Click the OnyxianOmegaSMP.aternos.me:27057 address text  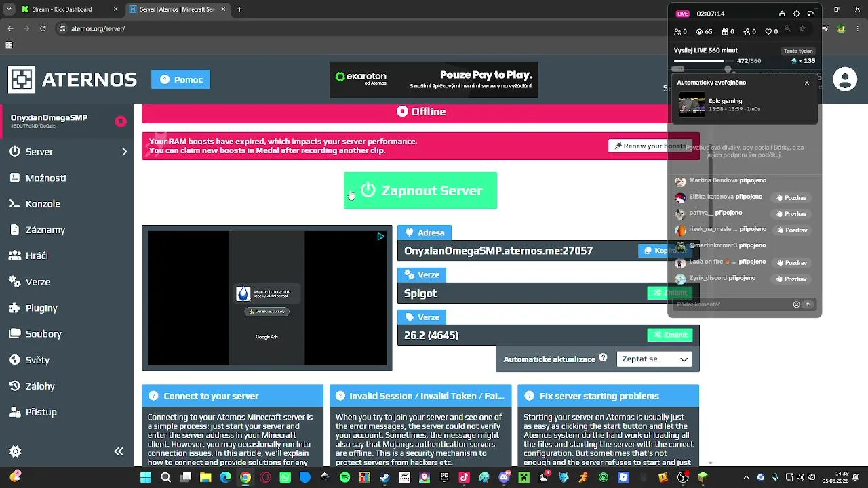pyautogui.click(x=498, y=251)
